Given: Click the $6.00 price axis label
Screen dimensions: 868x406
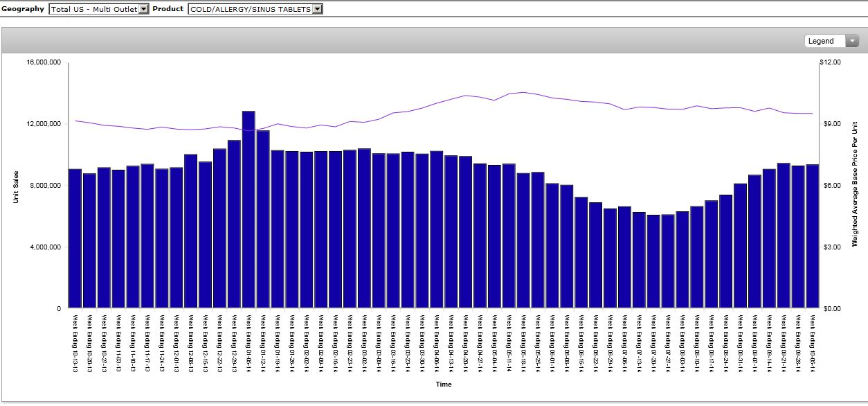Looking at the screenshot, I should [x=829, y=186].
